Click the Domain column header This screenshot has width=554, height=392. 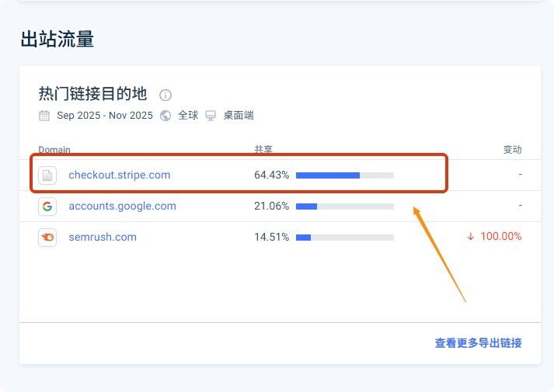click(x=54, y=150)
